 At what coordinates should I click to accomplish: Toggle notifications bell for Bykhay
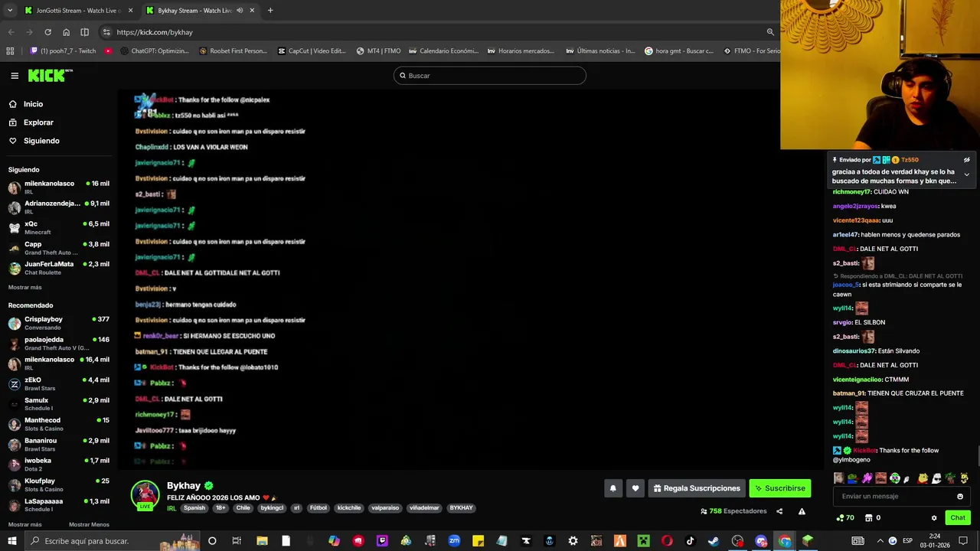612,488
